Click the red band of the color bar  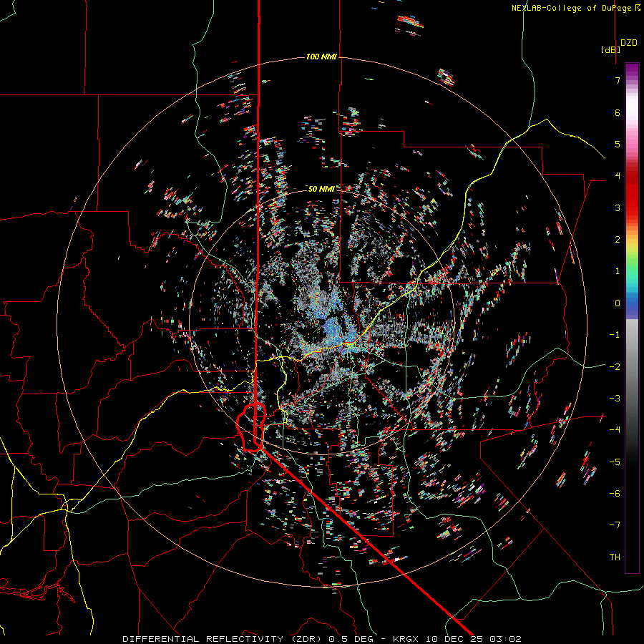(632, 193)
